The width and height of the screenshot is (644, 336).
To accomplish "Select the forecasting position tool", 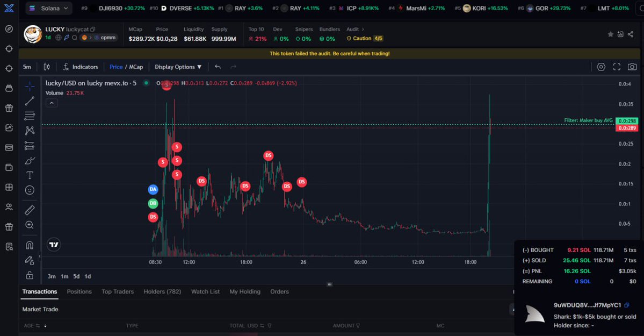I will click(30, 145).
